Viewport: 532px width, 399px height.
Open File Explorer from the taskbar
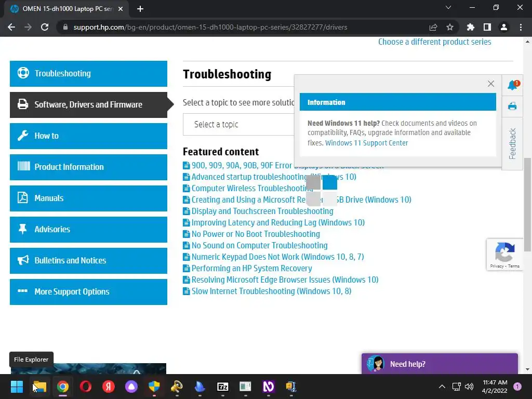[39, 387]
